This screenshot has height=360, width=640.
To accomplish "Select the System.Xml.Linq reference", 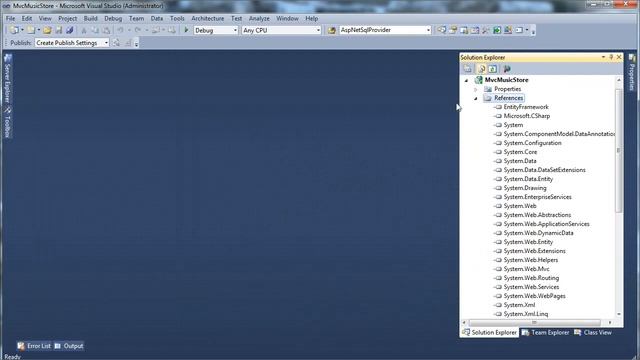I will (526, 314).
